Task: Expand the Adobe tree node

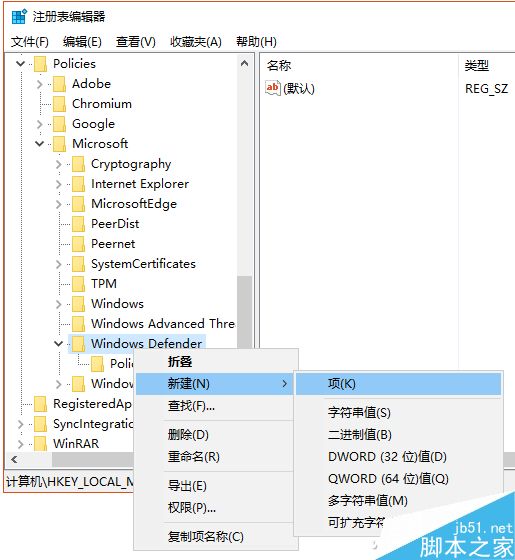Action: coord(40,84)
